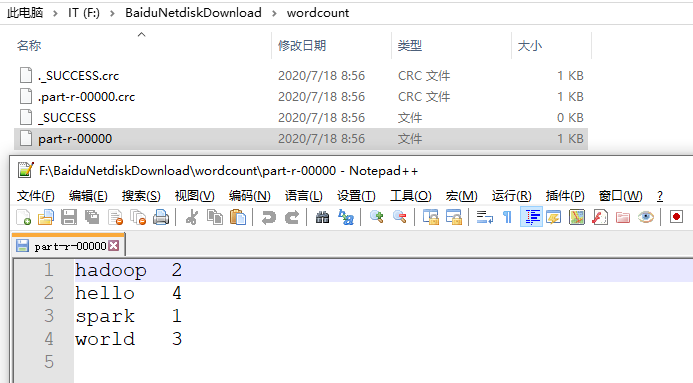
Task: Open the Function List panel
Action: [600, 217]
